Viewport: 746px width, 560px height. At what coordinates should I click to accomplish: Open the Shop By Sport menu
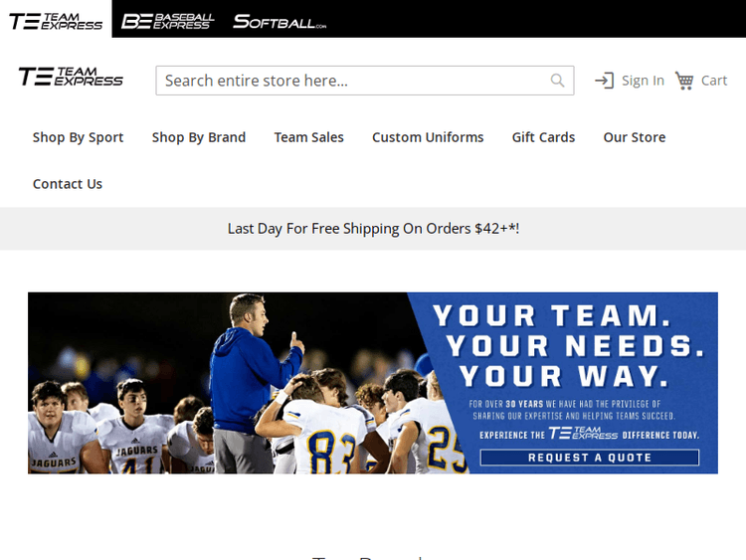coord(78,137)
